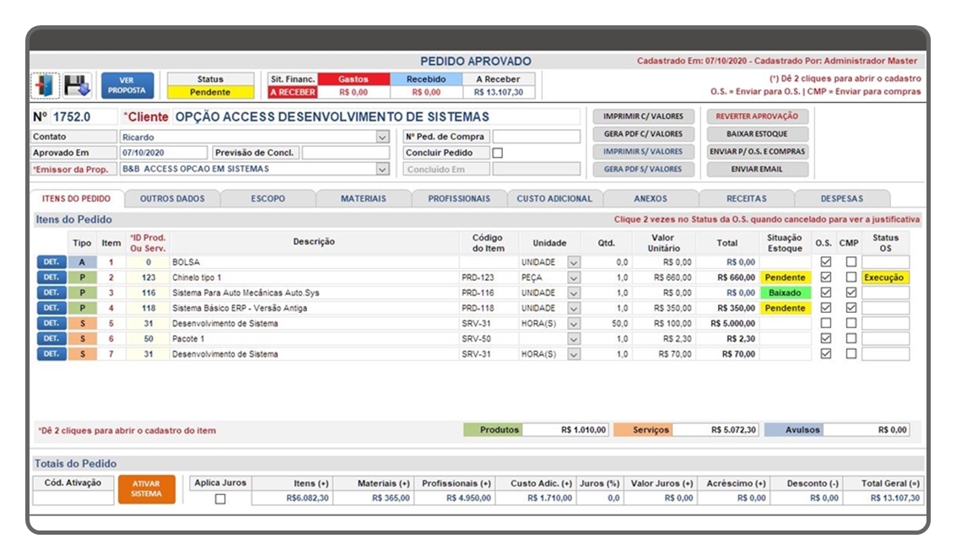This screenshot has height=560, width=956.
Task: Open Unidade dropdown for Pacote 1
Action: [x=574, y=338]
